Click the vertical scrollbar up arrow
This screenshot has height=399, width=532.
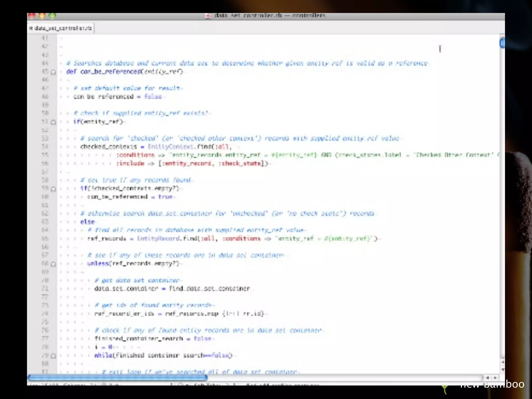click(502, 362)
